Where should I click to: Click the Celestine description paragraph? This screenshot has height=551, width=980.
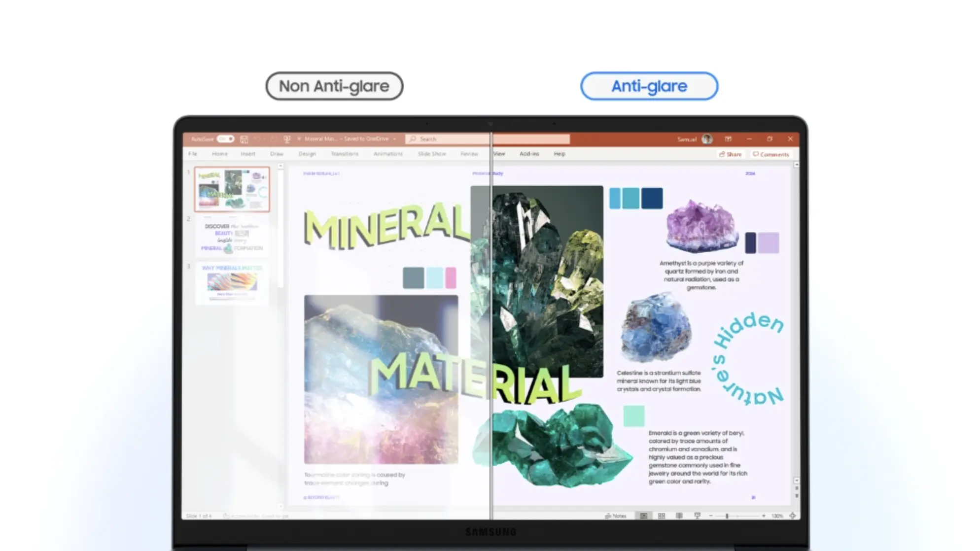click(x=659, y=381)
